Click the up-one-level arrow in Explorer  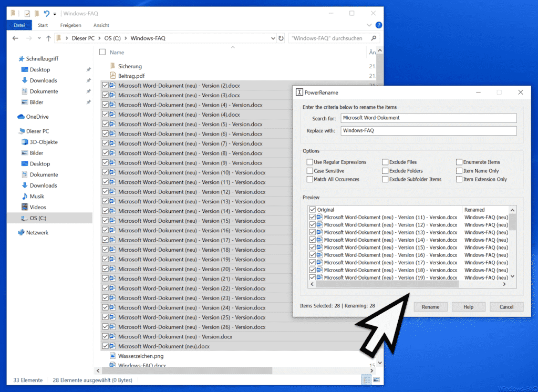point(48,38)
